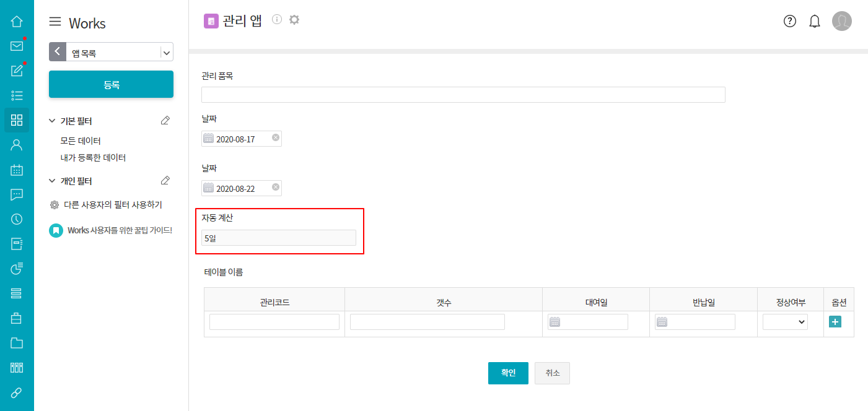Collapse the 기본 필터 section
Viewport: 868px width, 411px height.
pos(53,121)
